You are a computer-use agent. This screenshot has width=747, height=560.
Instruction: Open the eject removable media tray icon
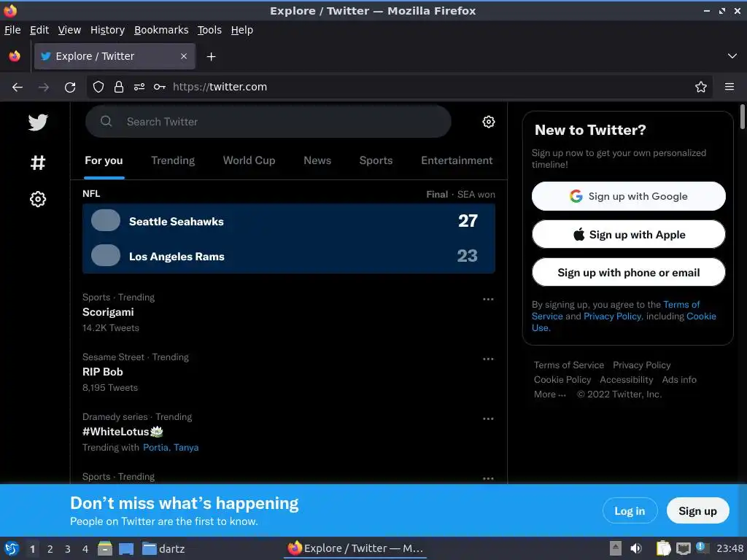(616, 548)
